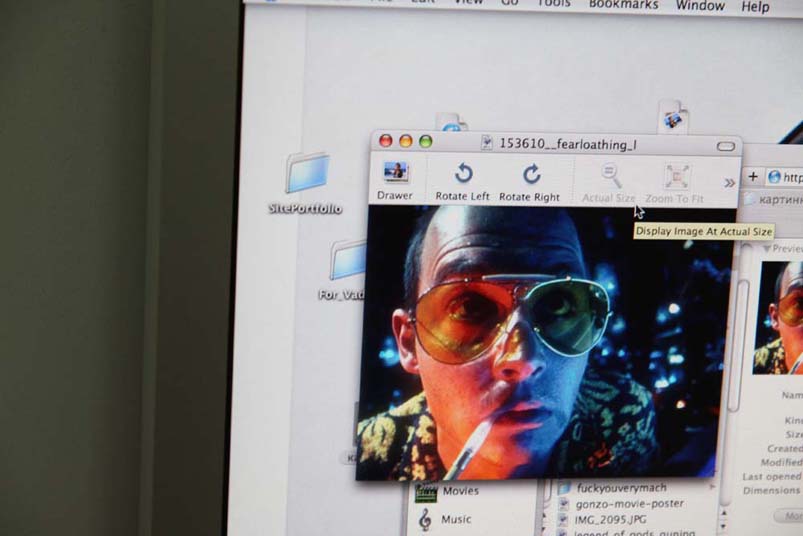Image resolution: width=803 pixels, height=536 pixels.
Task: Select the For_Vad folder on desktop
Action: point(342,270)
